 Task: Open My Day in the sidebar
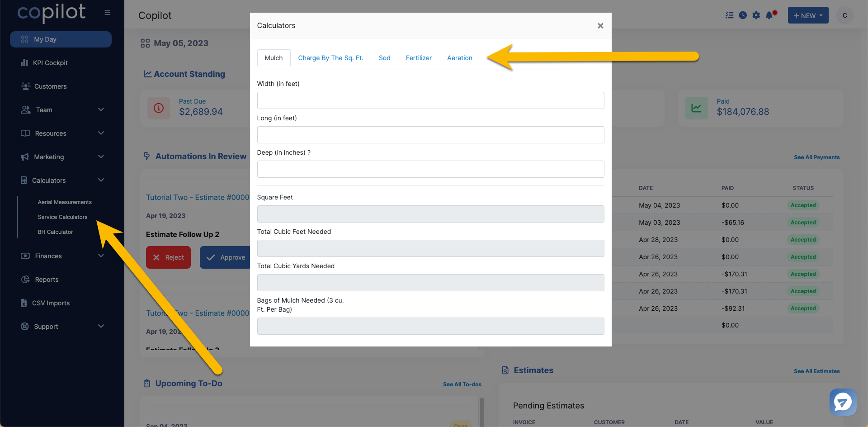(x=61, y=39)
